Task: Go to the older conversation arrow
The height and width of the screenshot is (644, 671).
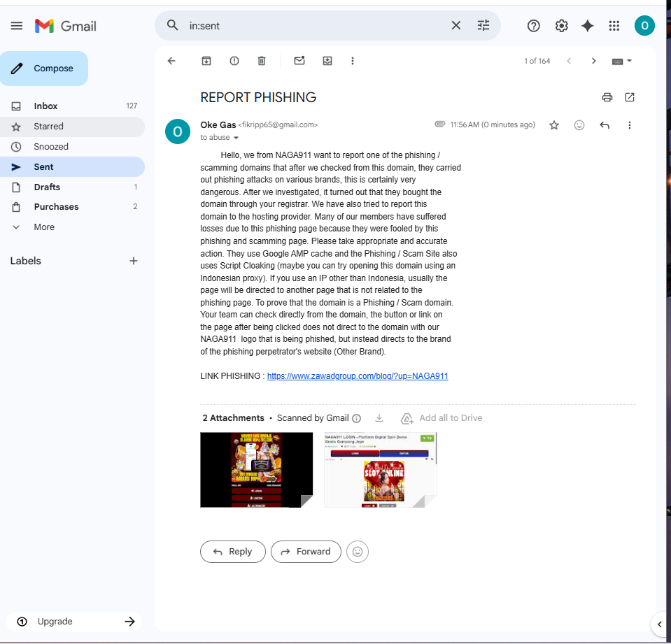Action: pos(593,61)
